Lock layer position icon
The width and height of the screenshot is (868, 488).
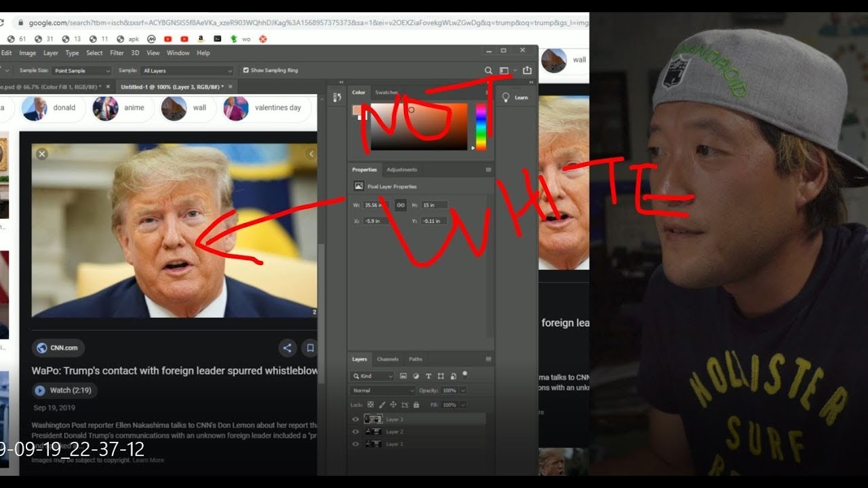[x=393, y=405]
